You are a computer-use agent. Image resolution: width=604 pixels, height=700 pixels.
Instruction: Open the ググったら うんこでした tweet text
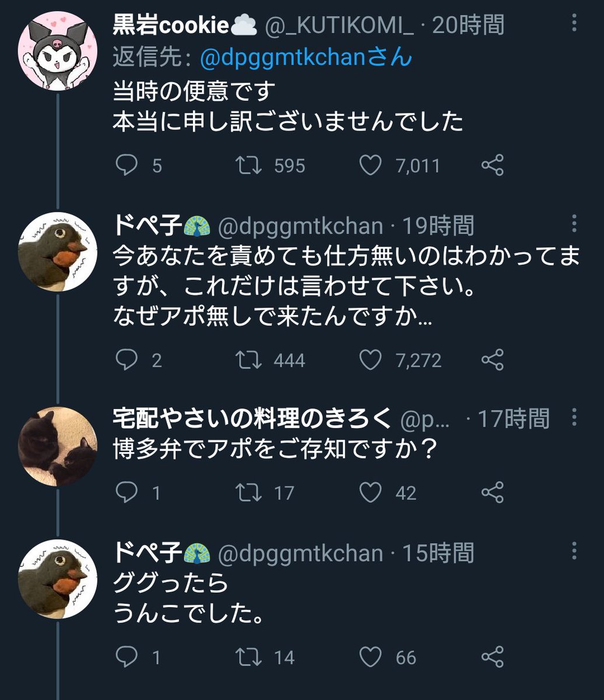coord(187,598)
